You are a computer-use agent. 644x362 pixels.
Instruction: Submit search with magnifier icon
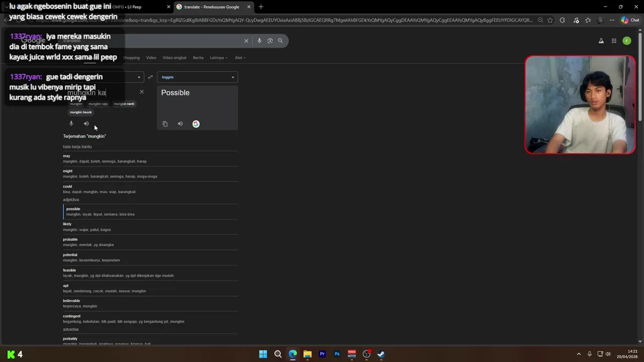(x=280, y=41)
